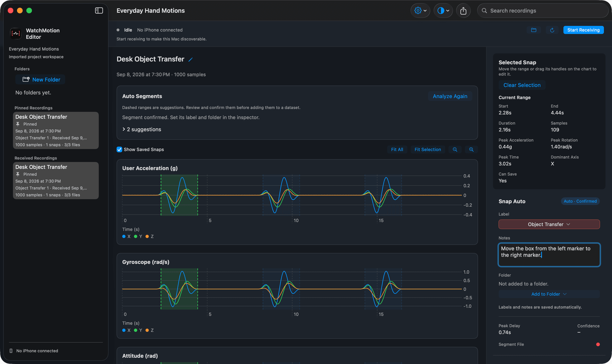Image resolution: width=612 pixels, height=364 pixels.
Task: Click the X legend dot under gyroscope chart
Action: [x=124, y=330]
